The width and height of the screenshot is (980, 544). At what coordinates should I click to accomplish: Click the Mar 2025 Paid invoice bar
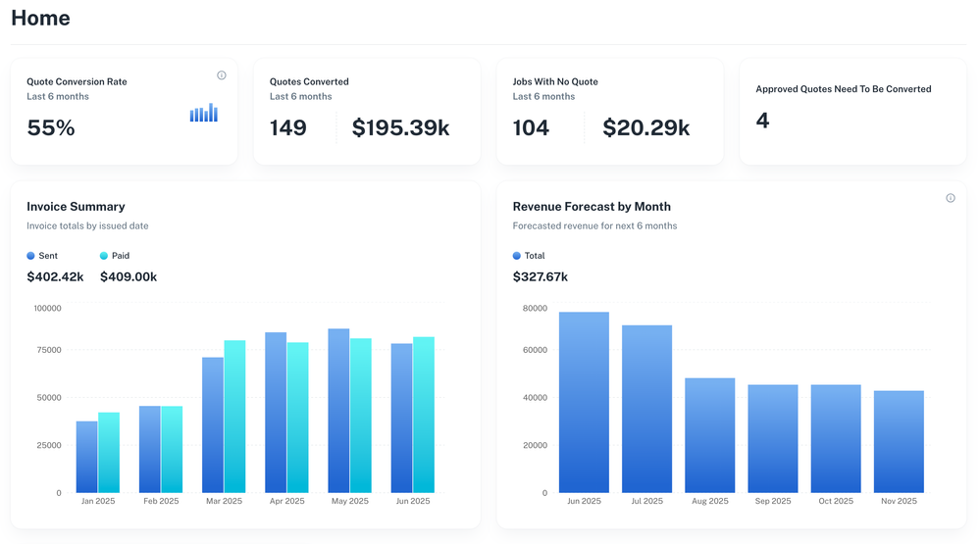[x=234, y=417]
